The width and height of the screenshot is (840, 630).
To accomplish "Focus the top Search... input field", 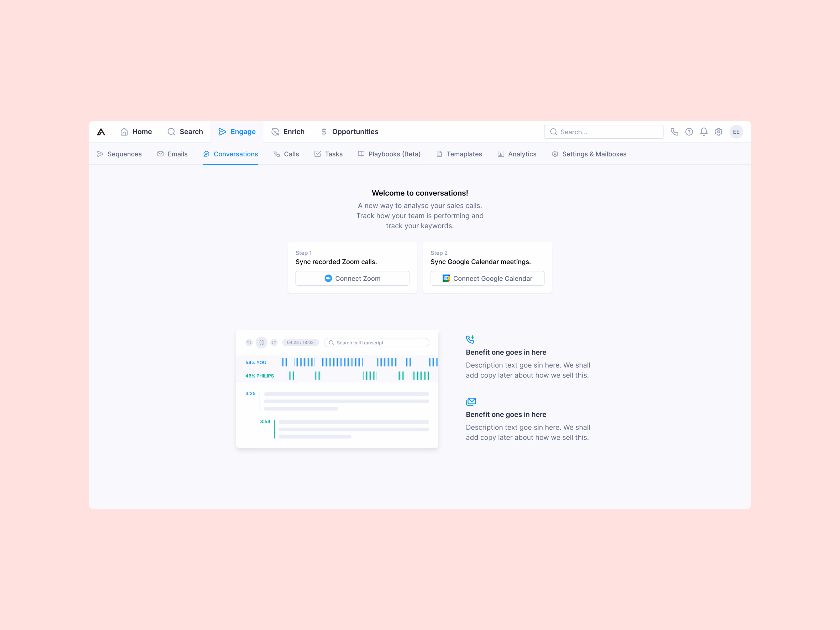I will click(x=603, y=132).
